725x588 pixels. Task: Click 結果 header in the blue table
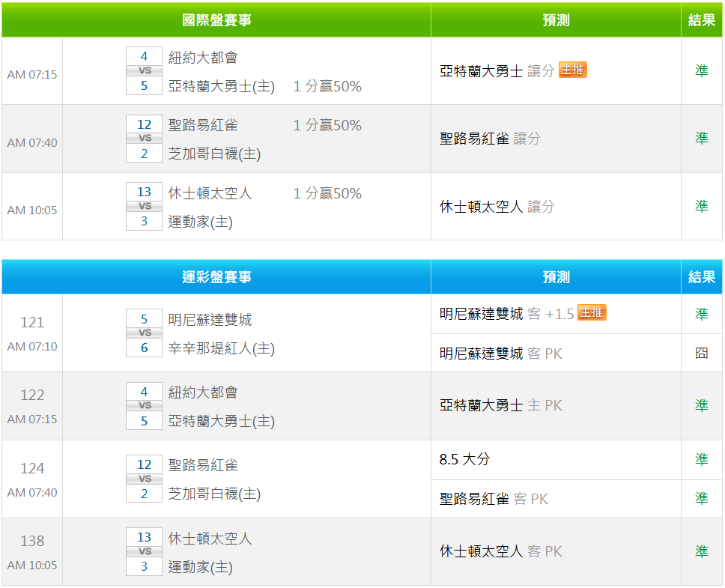click(702, 277)
